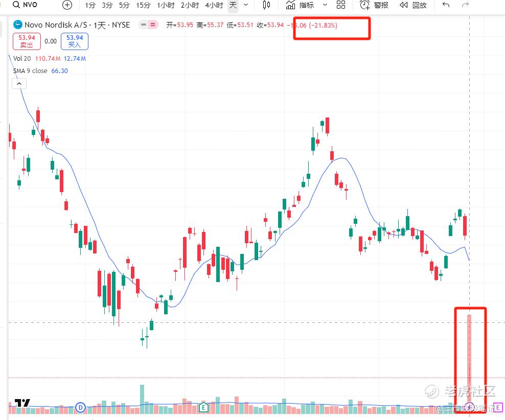Redo chart action
The image size is (505, 420).
[465, 5]
